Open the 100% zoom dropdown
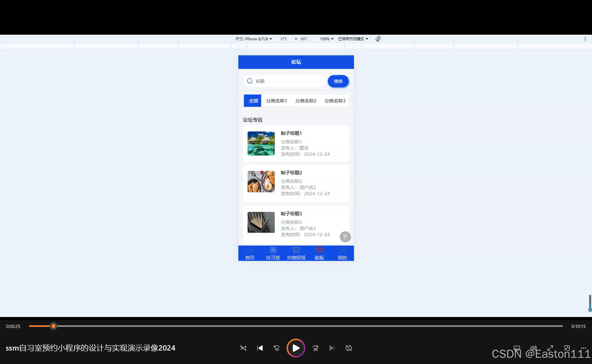This screenshot has height=364, width=592. [326, 38]
